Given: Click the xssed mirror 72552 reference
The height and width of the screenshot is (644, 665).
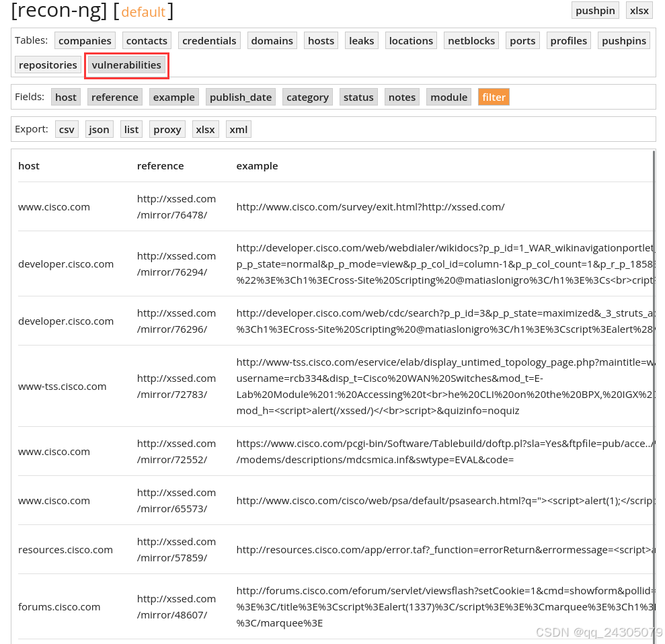Looking at the screenshot, I should 176,452.
